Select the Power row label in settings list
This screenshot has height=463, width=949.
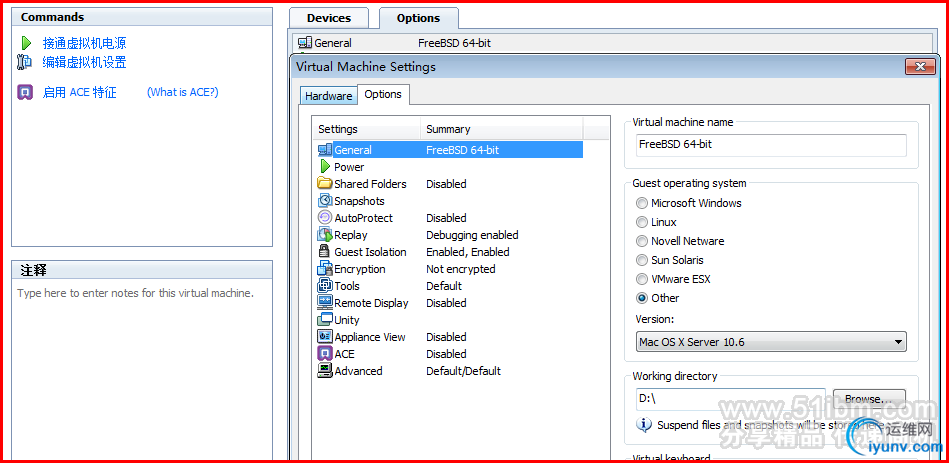tap(349, 167)
